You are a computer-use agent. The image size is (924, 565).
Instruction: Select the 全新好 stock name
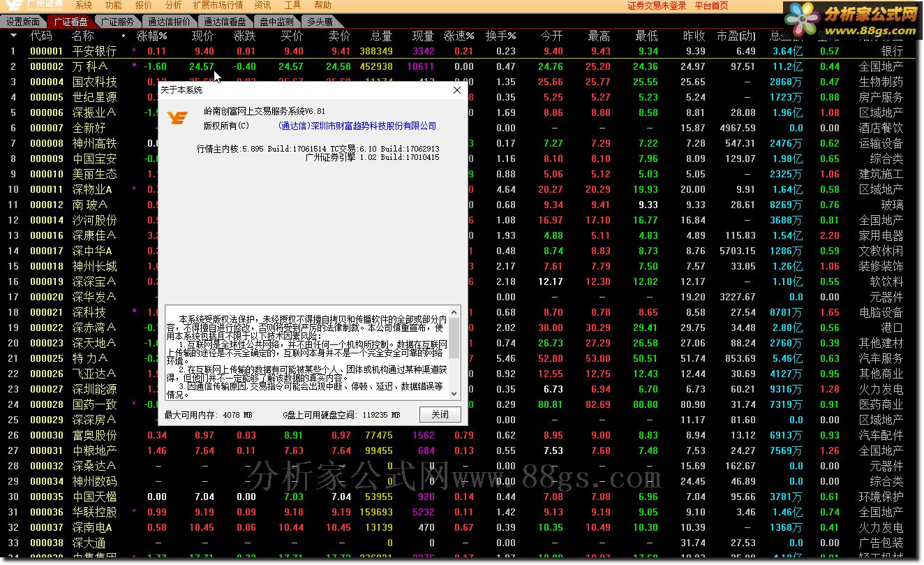click(x=89, y=128)
